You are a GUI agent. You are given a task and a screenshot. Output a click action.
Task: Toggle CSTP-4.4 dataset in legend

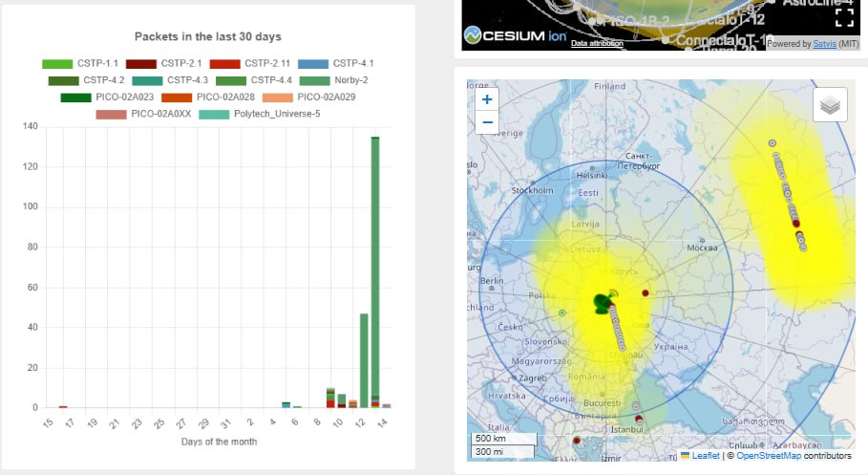pos(254,80)
